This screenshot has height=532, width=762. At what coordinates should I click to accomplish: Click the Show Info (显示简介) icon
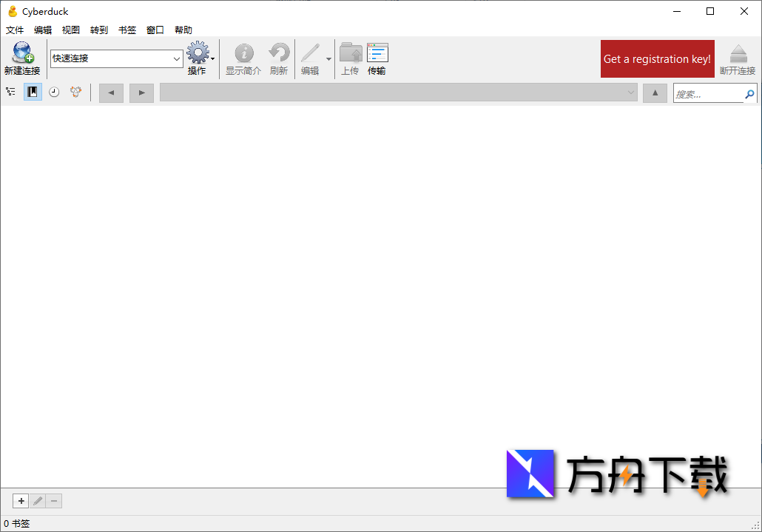243,53
